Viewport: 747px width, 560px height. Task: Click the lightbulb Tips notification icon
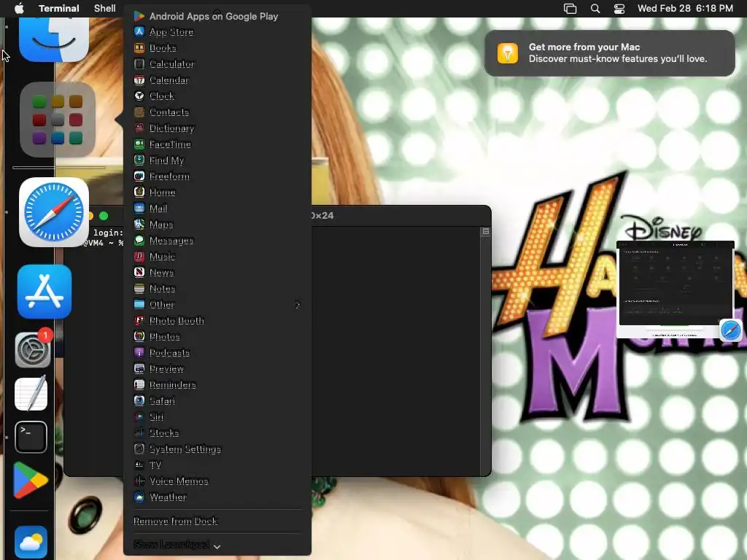coord(508,52)
